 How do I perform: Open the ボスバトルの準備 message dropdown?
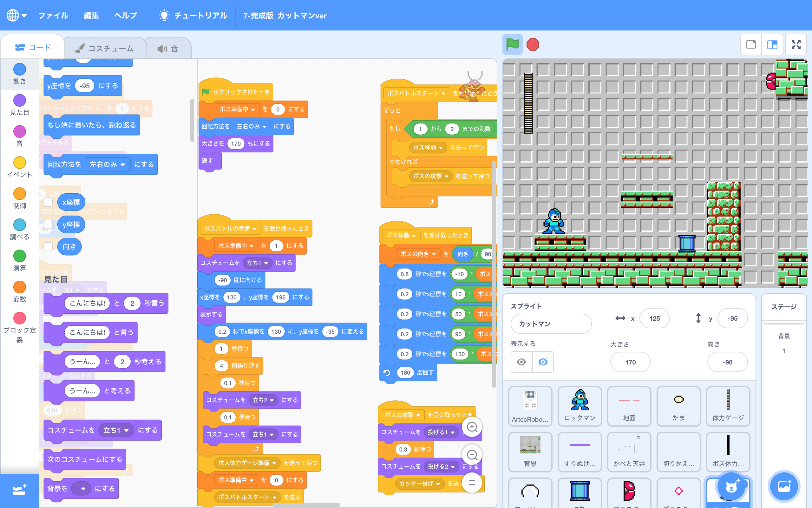[x=230, y=229]
